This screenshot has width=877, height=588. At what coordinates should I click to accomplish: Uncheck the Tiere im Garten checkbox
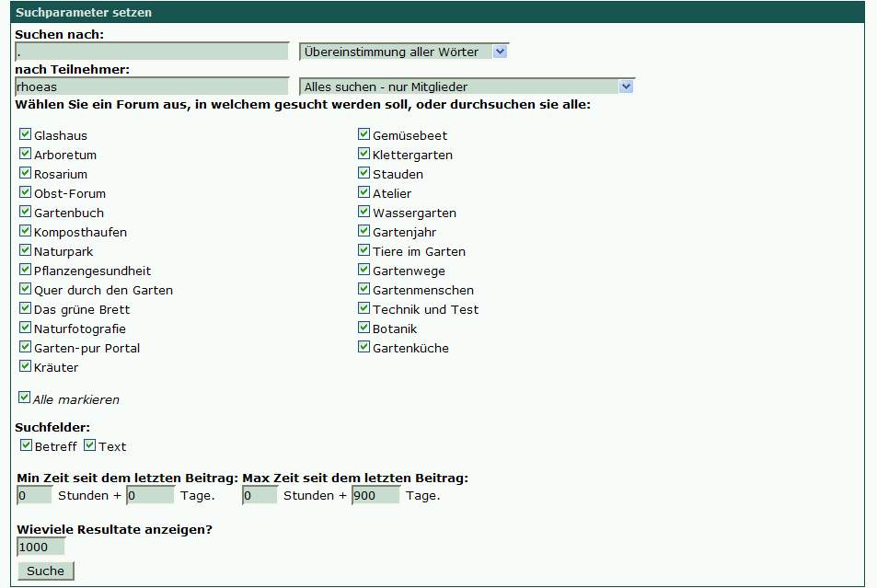coord(364,250)
